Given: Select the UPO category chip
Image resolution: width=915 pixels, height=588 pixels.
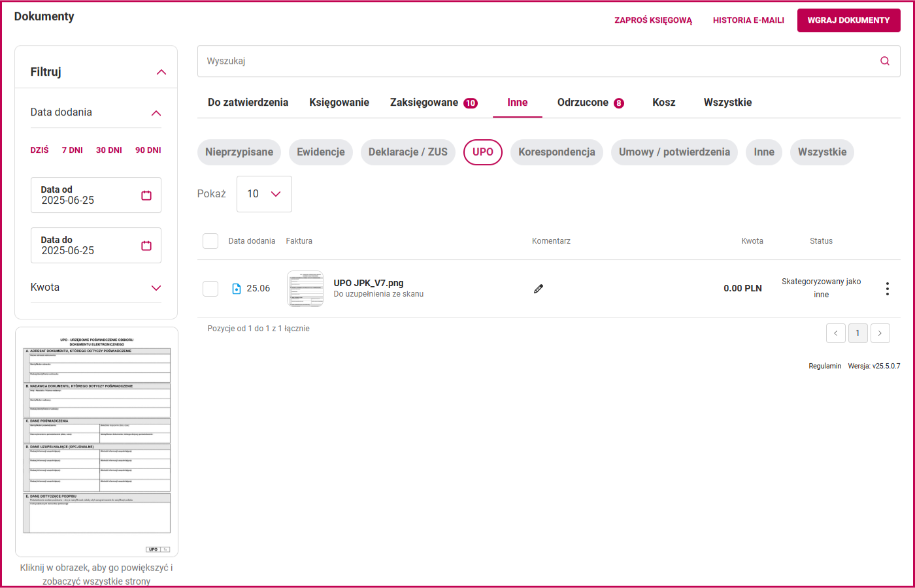Looking at the screenshot, I should point(483,152).
